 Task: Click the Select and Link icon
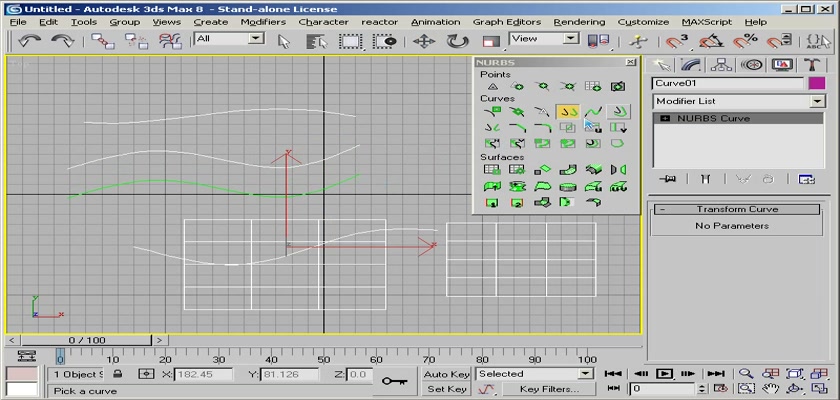point(102,41)
